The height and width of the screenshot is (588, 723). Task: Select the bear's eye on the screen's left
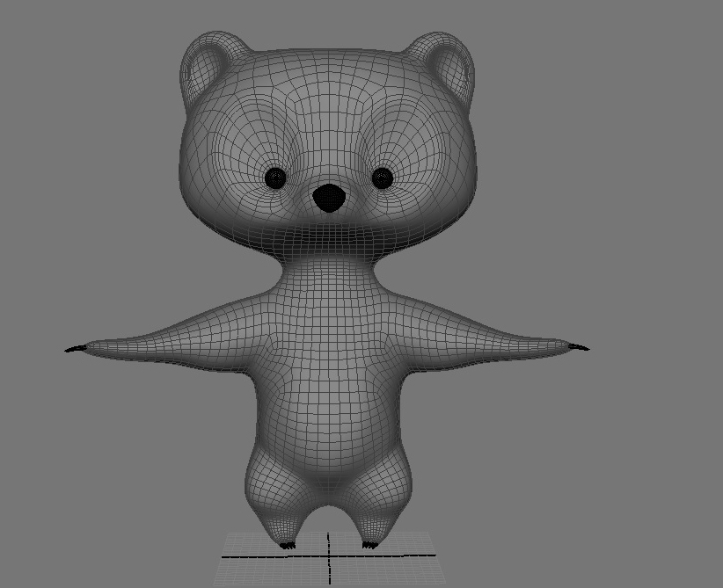tap(275, 178)
